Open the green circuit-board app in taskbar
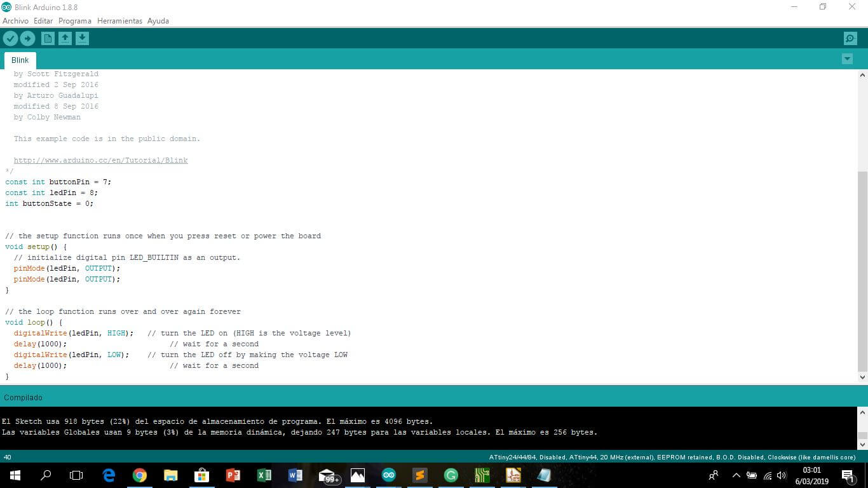This screenshot has width=868, height=488. [x=482, y=475]
